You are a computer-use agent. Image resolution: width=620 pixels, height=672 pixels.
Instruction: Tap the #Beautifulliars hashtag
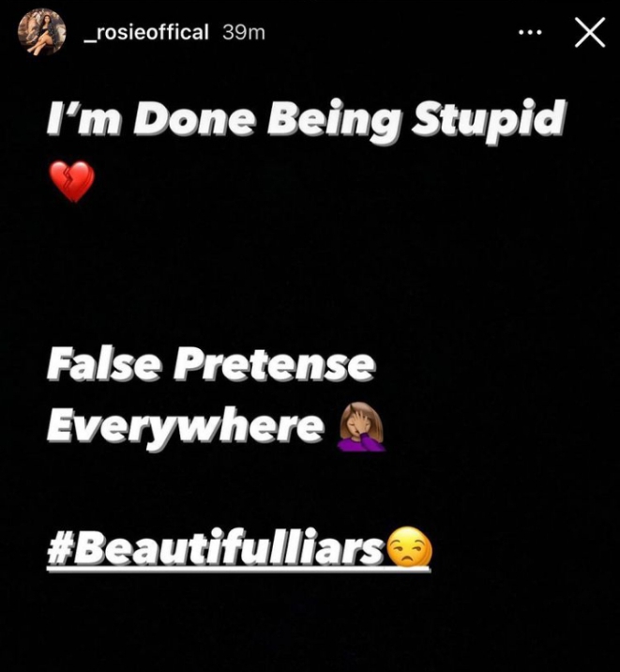216,548
